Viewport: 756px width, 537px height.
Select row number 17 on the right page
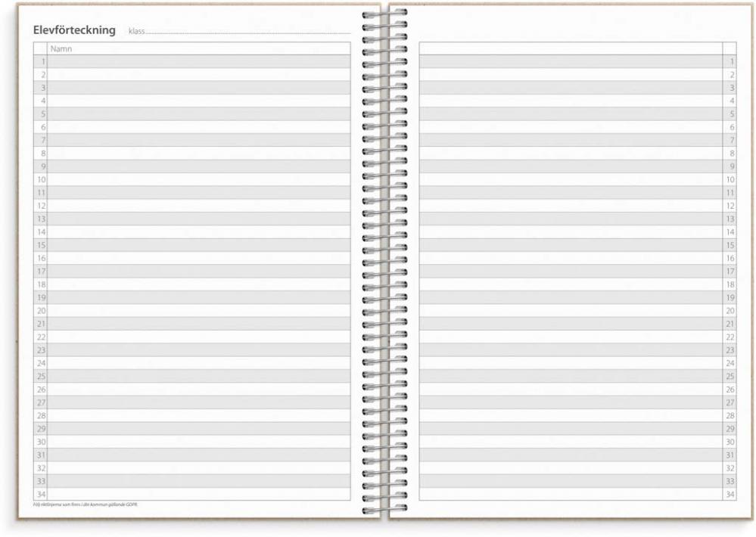[x=730, y=272]
